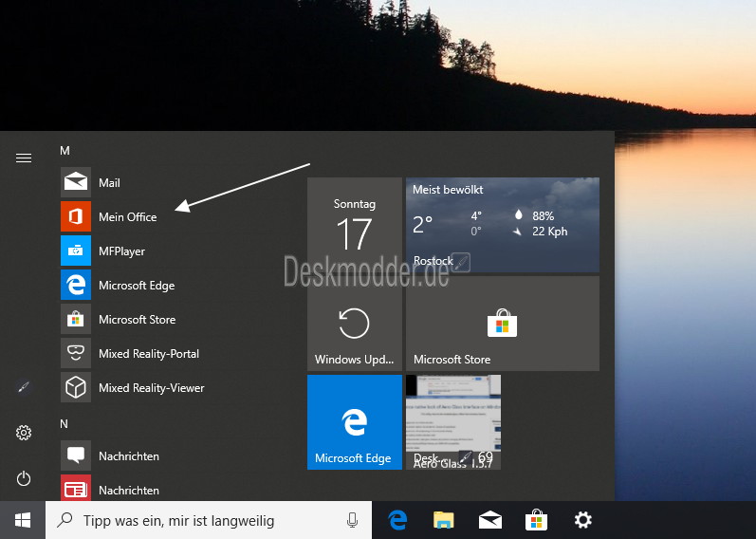
Task: Select 'Microsoft Store' label in app list
Action: coord(137,320)
